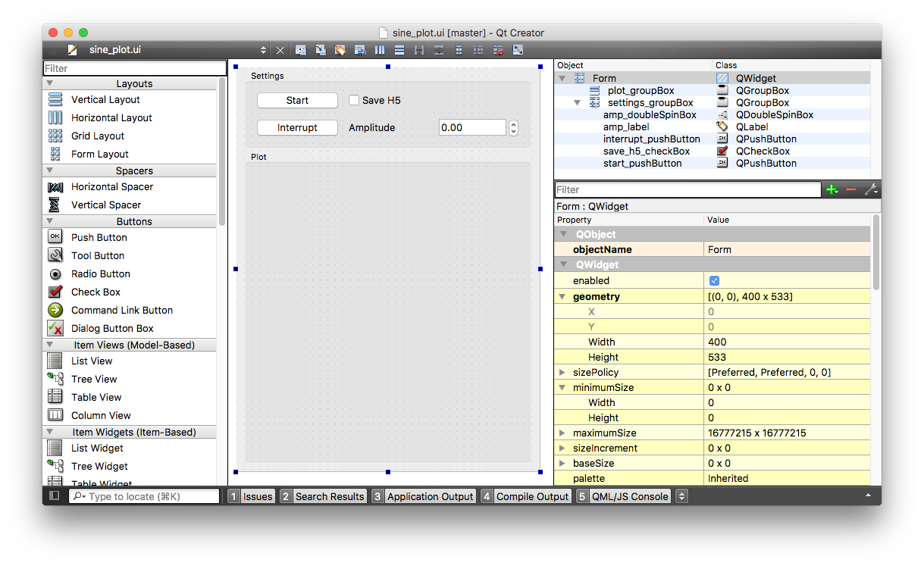Click the Adjust Size toolbar icon
Image resolution: width=924 pixels, height=566 pixels.
click(x=518, y=50)
